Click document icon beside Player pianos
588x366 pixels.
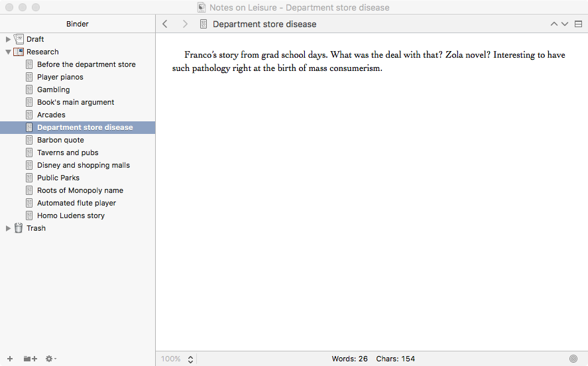click(x=29, y=77)
